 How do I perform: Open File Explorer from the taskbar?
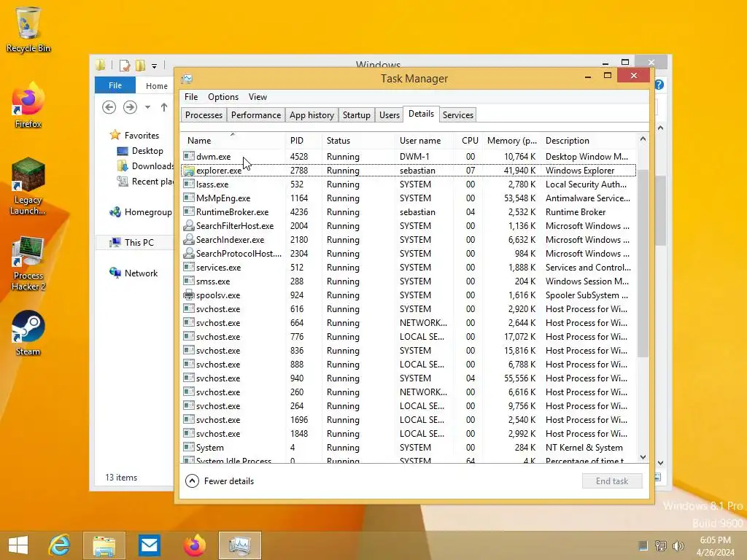[104, 545]
